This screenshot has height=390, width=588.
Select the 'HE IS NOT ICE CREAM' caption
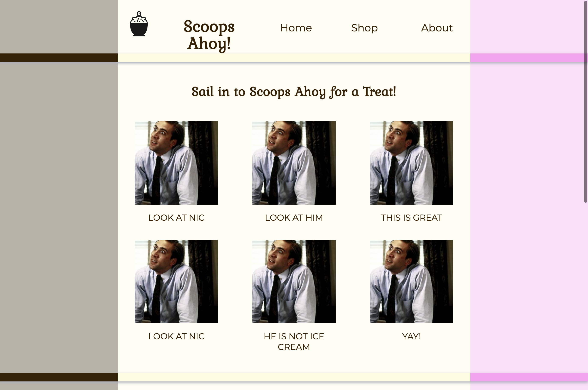click(294, 341)
